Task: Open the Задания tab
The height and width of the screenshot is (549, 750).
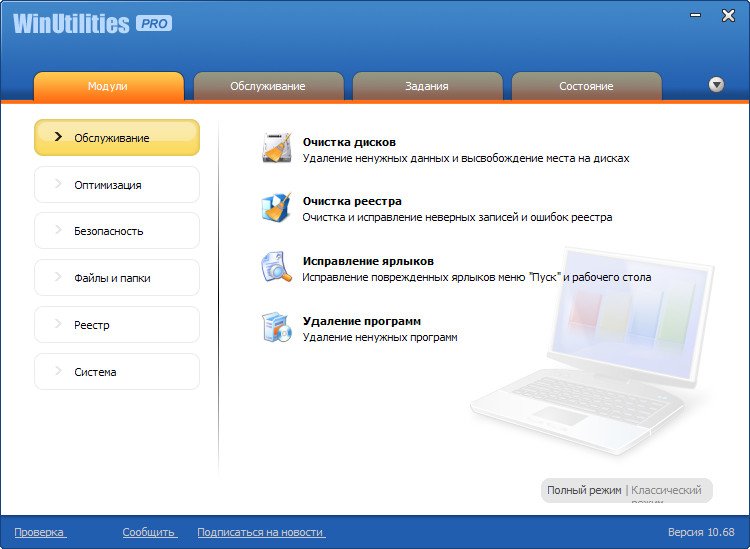Action: [x=427, y=87]
